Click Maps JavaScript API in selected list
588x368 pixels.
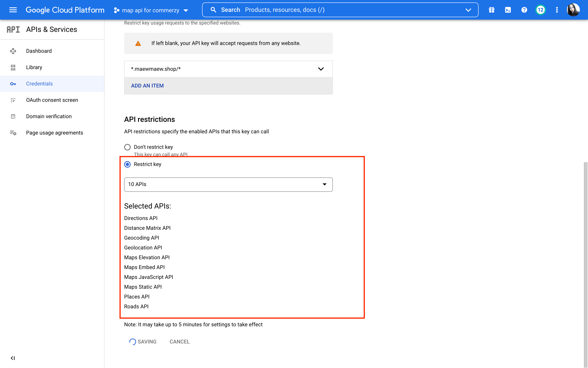pos(148,277)
